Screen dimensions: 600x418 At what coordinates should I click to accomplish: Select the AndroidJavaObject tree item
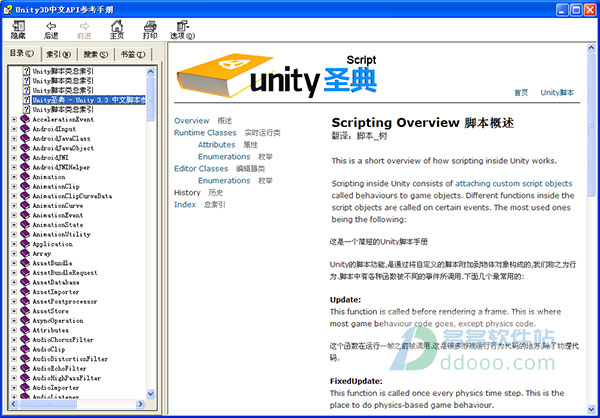coord(63,148)
